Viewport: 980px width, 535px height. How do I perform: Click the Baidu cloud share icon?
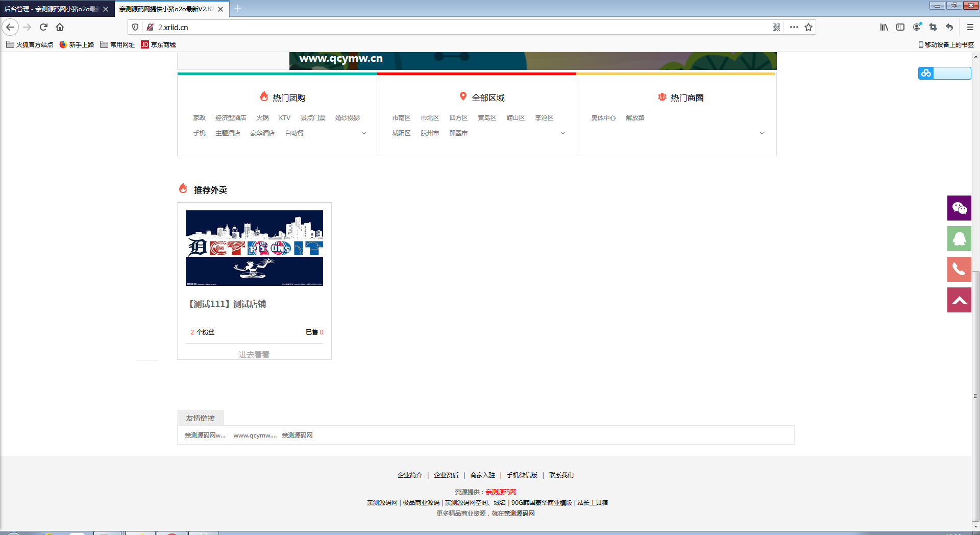[x=926, y=73]
